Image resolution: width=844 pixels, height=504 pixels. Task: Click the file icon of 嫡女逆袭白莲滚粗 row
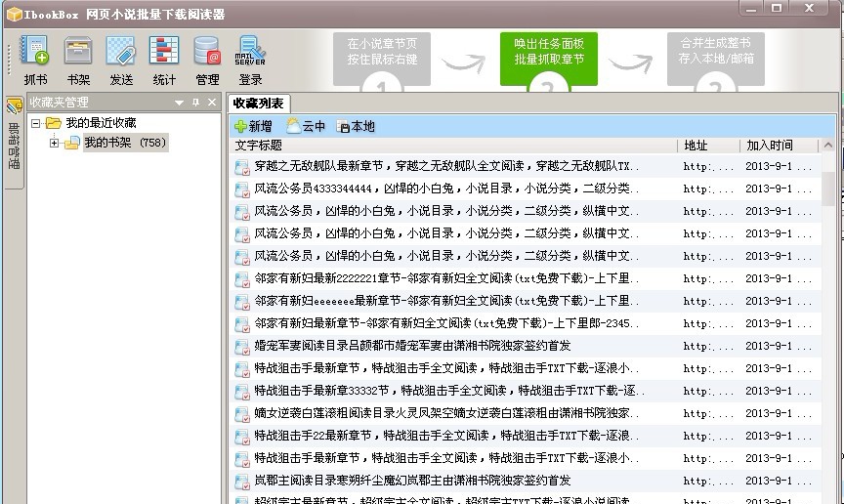click(242, 414)
